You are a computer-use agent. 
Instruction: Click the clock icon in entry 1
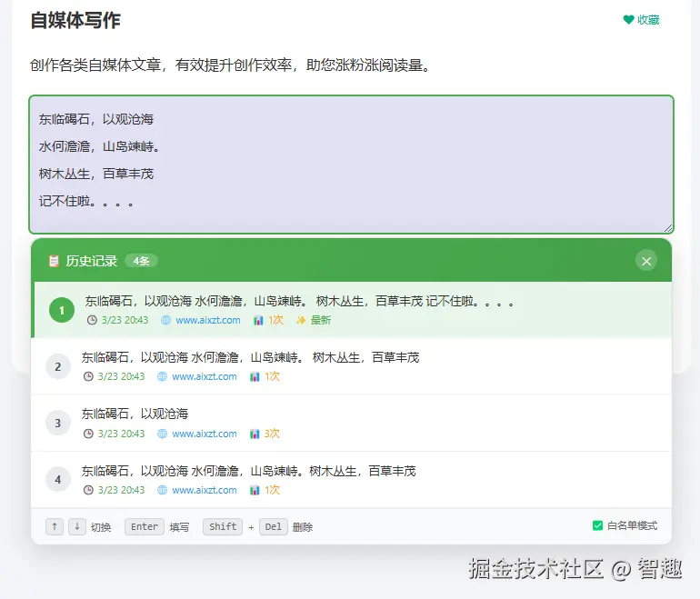click(92, 320)
